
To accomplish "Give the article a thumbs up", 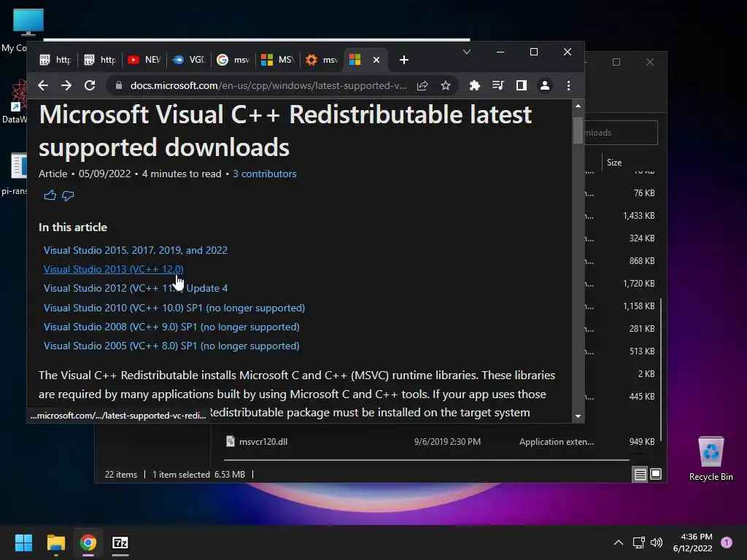I will 50,195.
